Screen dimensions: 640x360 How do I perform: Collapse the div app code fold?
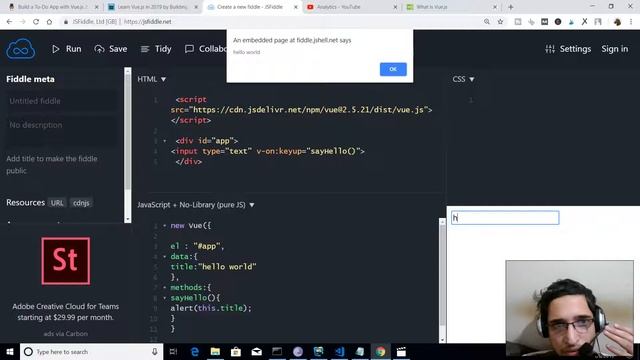(164, 141)
